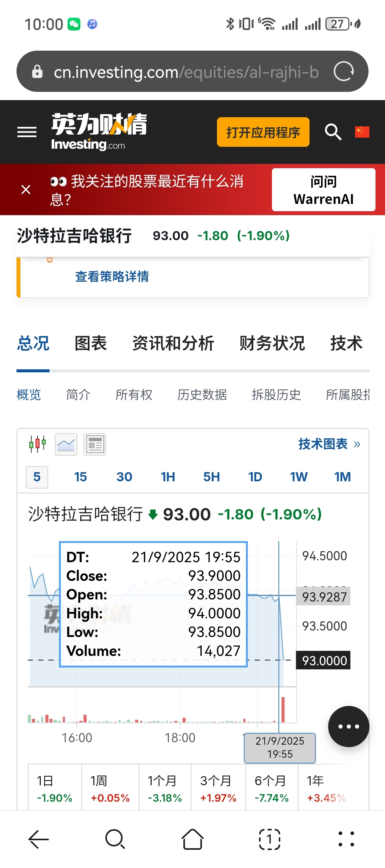The height and width of the screenshot is (868, 385).
Task: Tap 打开应用程序 orange button
Action: tap(263, 132)
